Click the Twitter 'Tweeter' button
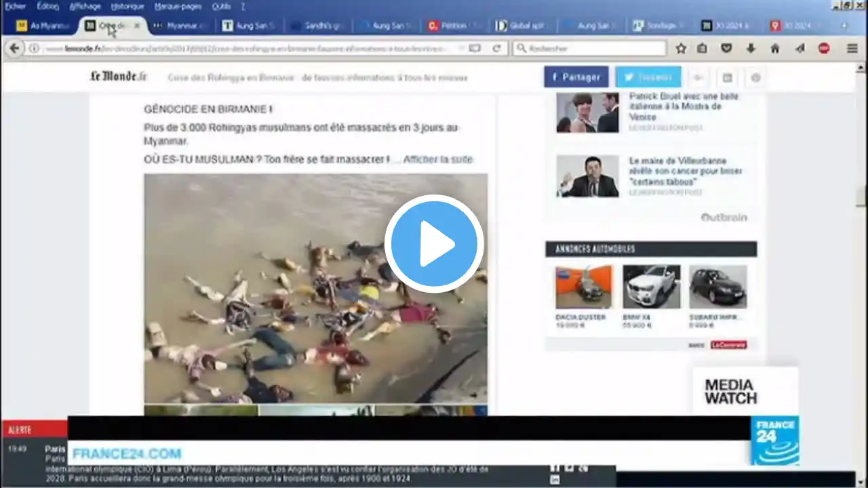Image resolution: width=868 pixels, height=488 pixels. [648, 77]
